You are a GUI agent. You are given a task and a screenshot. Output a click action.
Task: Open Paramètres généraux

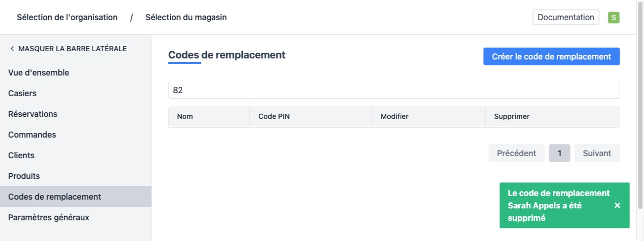click(x=49, y=217)
